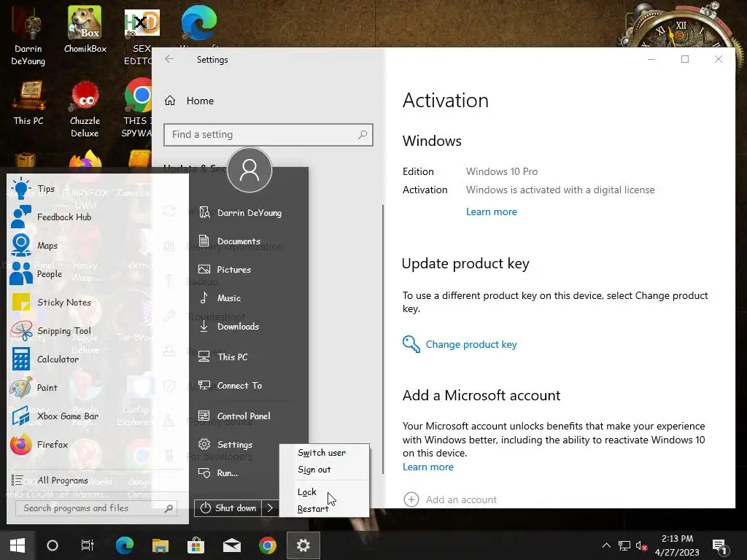Open Learn more under Add a Microsoft account
The image size is (747, 560).
tap(427, 467)
